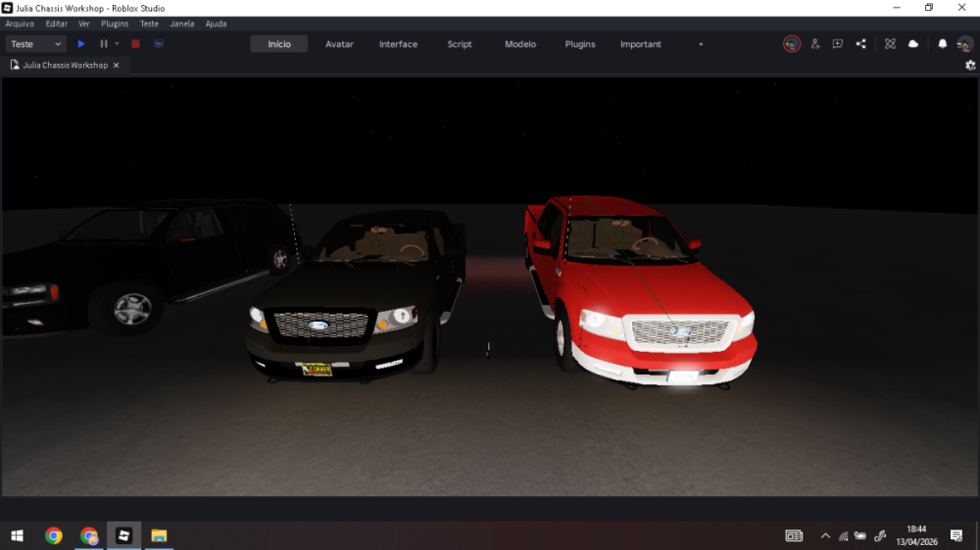Select the Julia Chassis Workshop document tab
980x550 pixels.
65,65
